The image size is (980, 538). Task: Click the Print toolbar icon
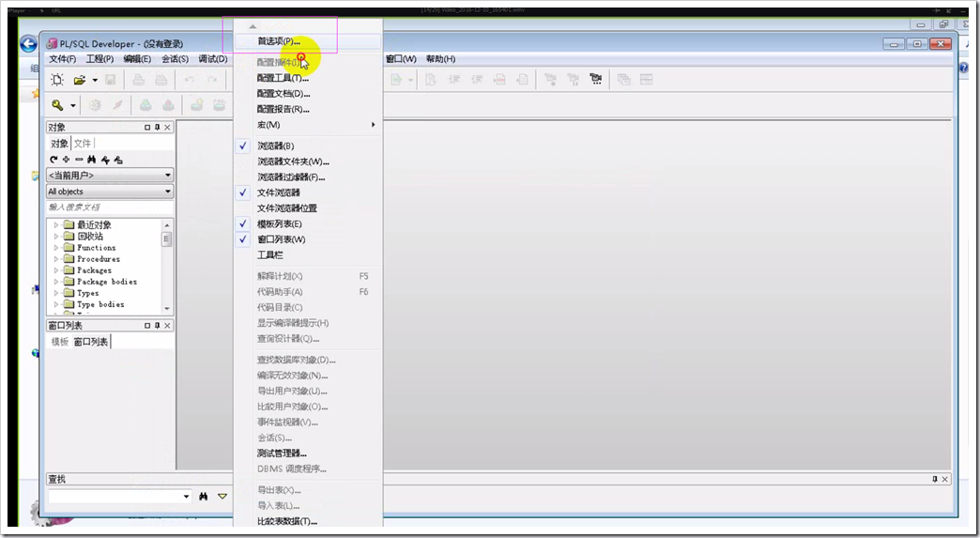tap(138, 80)
